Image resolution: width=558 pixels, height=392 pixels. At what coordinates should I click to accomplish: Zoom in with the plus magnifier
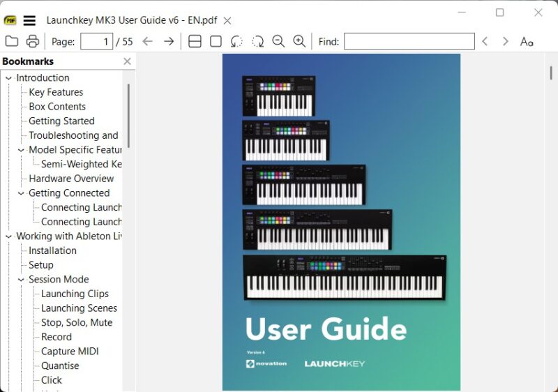pyautogui.click(x=299, y=41)
